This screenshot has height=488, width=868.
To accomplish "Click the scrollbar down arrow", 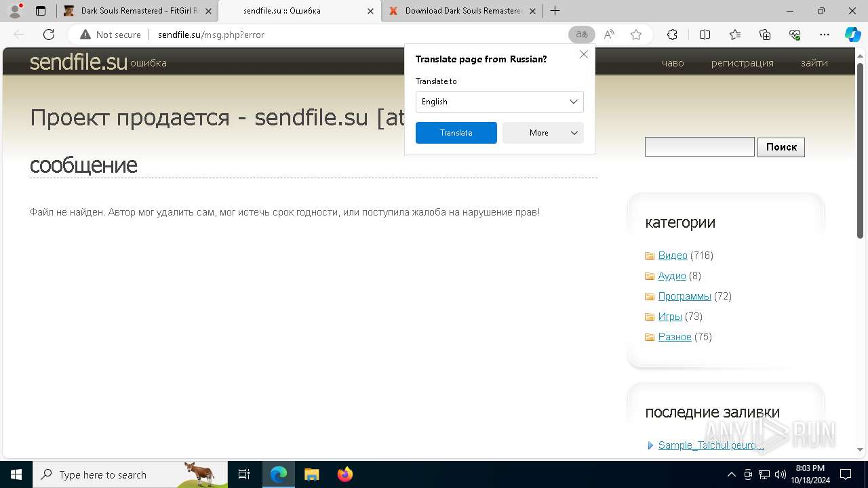I will (860, 449).
